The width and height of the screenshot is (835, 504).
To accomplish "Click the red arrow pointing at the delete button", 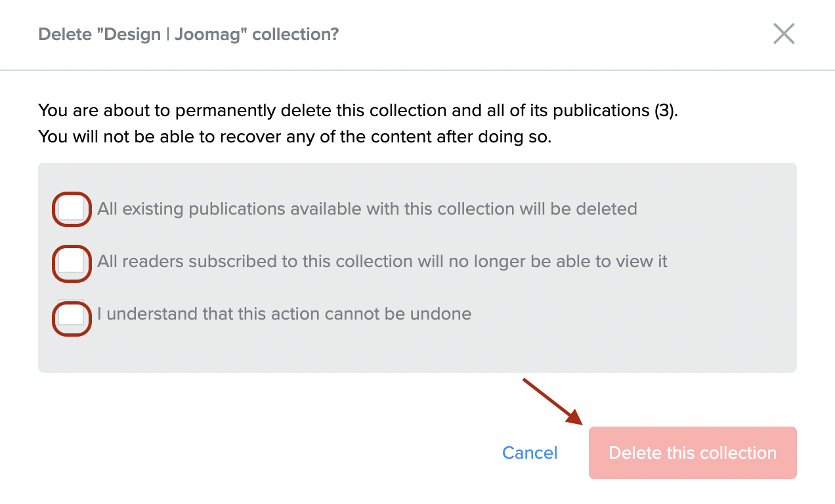I will [553, 402].
